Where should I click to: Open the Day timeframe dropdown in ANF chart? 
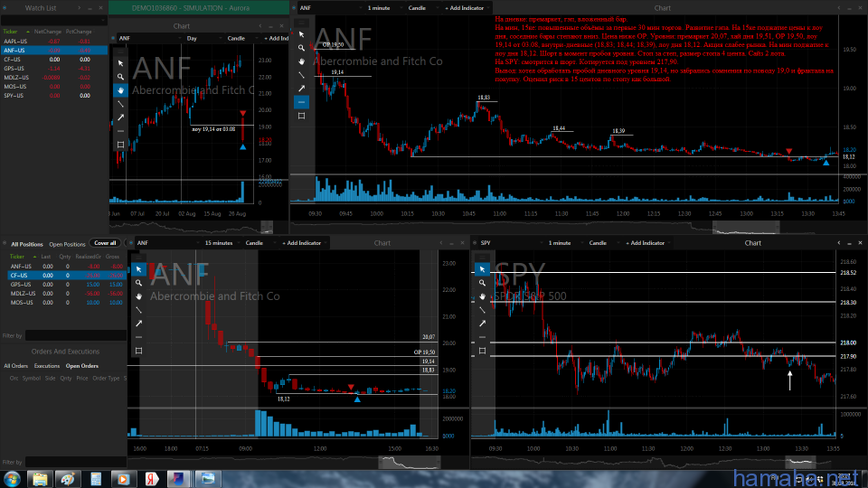pyautogui.click(x=202, y=38)
